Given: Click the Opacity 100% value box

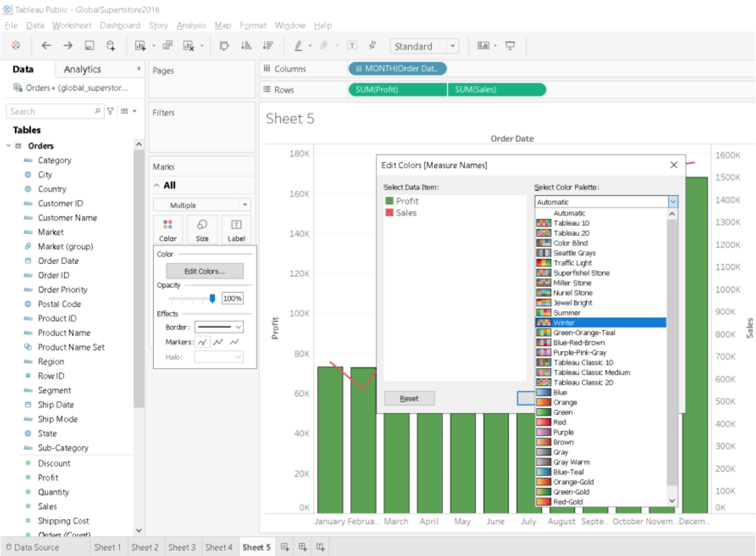Looking at the screenshot, I should pyautogui.click(x=233, y=298).
